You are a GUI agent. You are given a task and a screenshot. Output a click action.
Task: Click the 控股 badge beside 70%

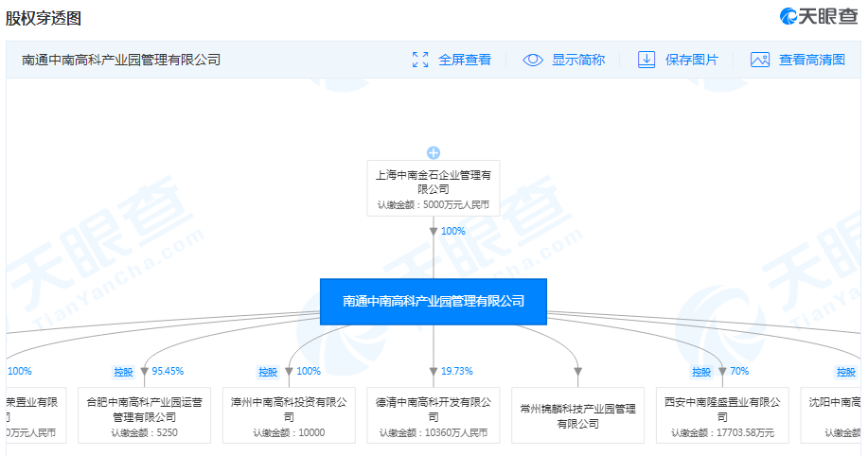tap(700, 372)
